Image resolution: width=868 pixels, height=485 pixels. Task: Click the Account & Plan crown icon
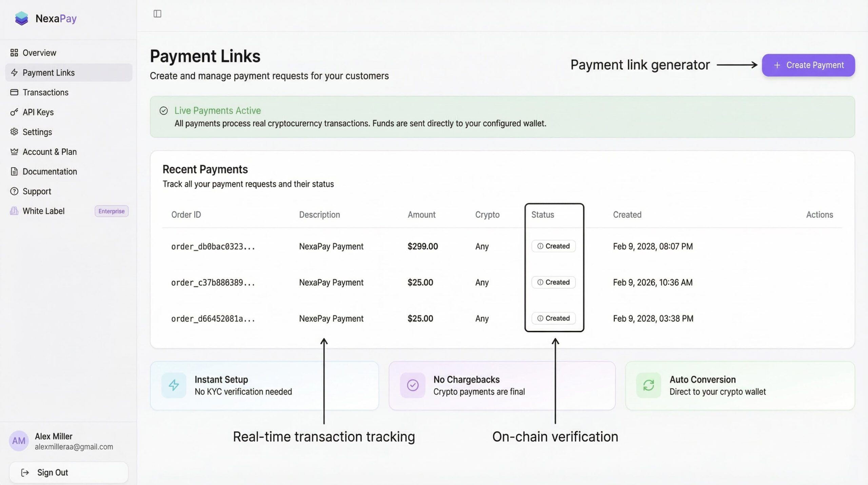point(14,152)
